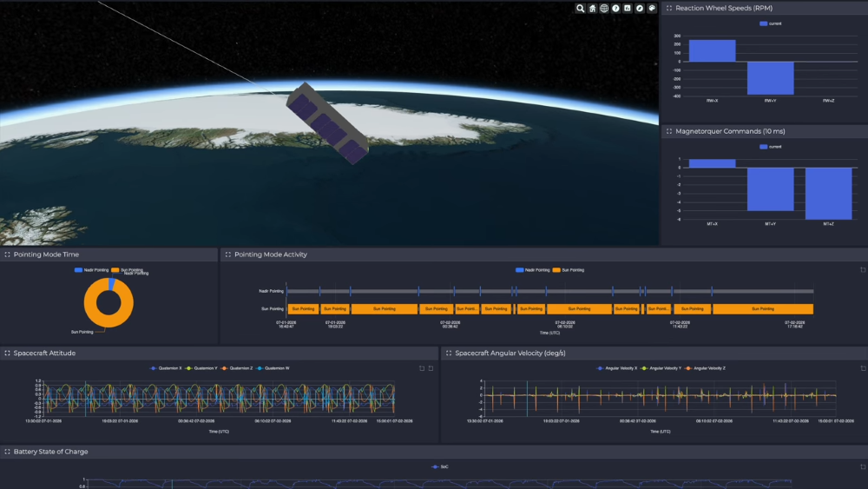Click 'Time (UTC)' label under Spacecraft Attitude chart
This screenshot has width=868, height=489.
[219, 432]
